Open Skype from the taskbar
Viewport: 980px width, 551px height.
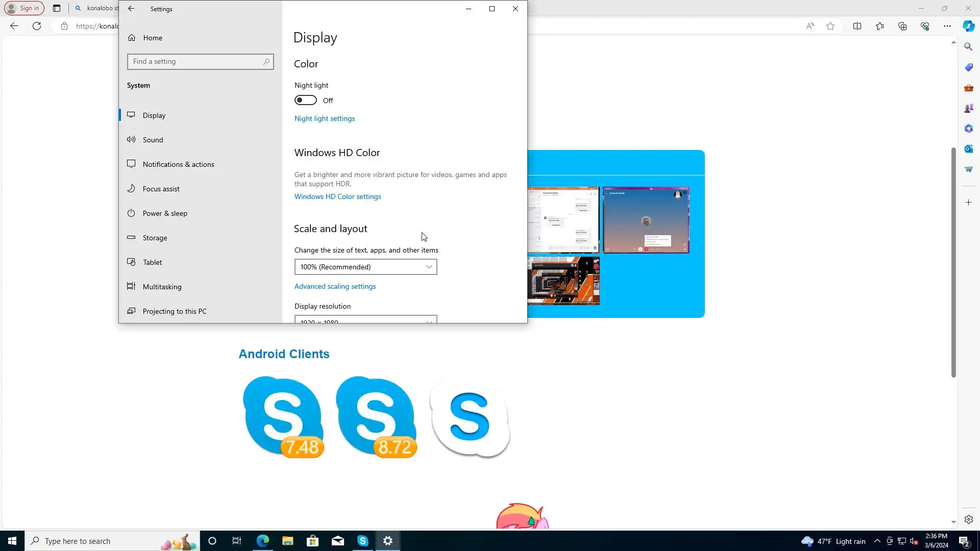click(363, 541)
